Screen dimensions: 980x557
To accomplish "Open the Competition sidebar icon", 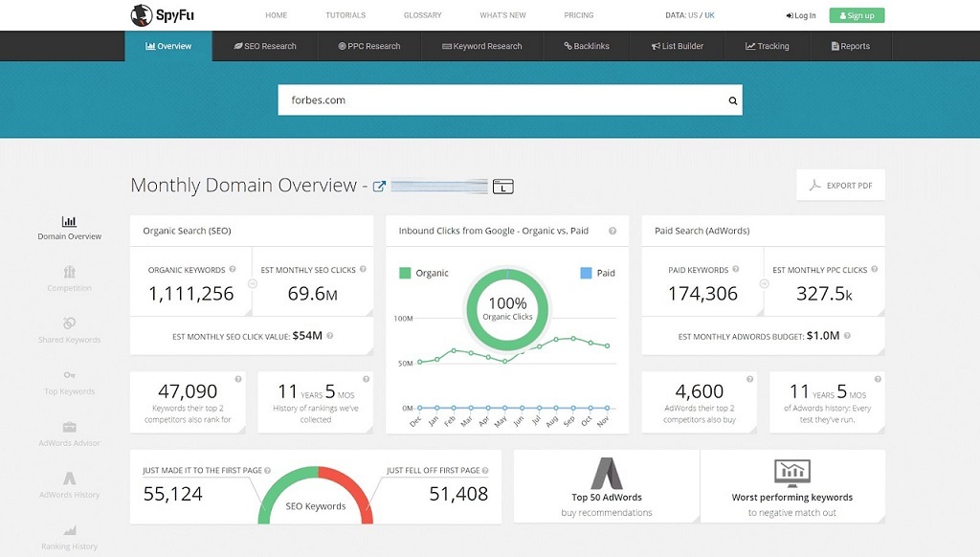I will [69, 272].
